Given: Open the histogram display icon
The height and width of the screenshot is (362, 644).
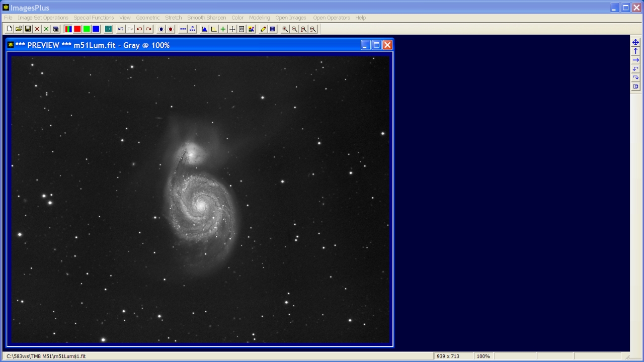Looking at the screenshot, I should (x=205, y=29).
